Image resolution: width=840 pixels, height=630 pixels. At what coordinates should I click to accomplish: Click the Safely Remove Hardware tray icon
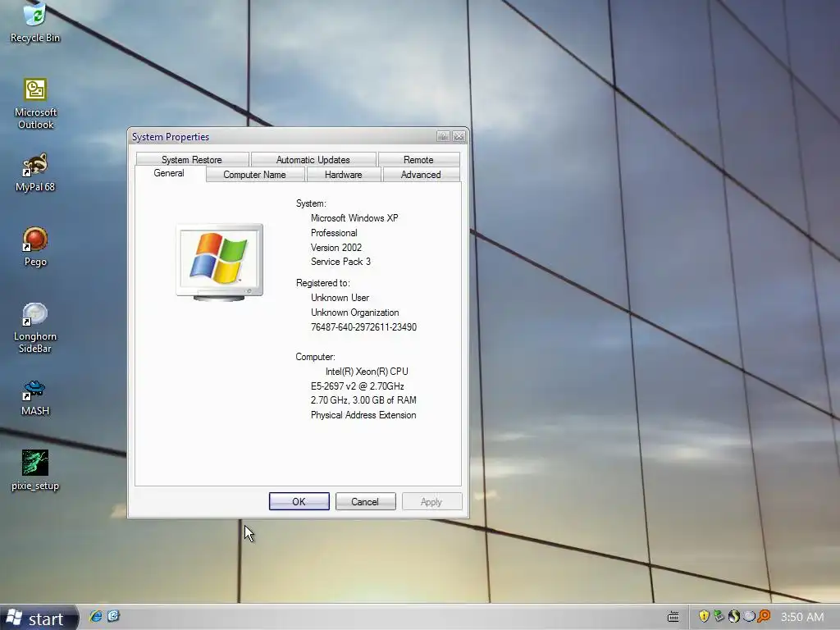click(719, 616)
